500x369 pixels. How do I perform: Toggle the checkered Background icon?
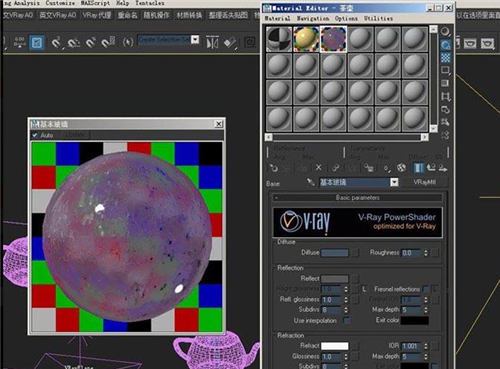(445, 58)
